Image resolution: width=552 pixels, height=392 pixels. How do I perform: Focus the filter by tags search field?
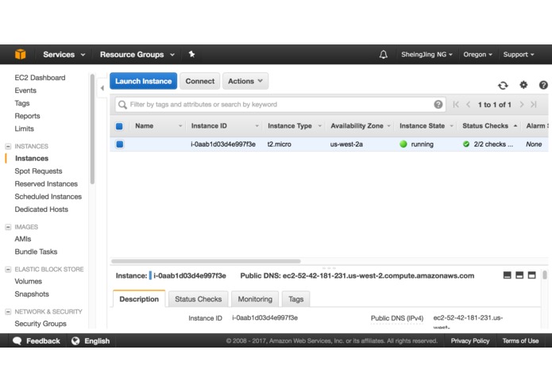(x=280, y=105)
